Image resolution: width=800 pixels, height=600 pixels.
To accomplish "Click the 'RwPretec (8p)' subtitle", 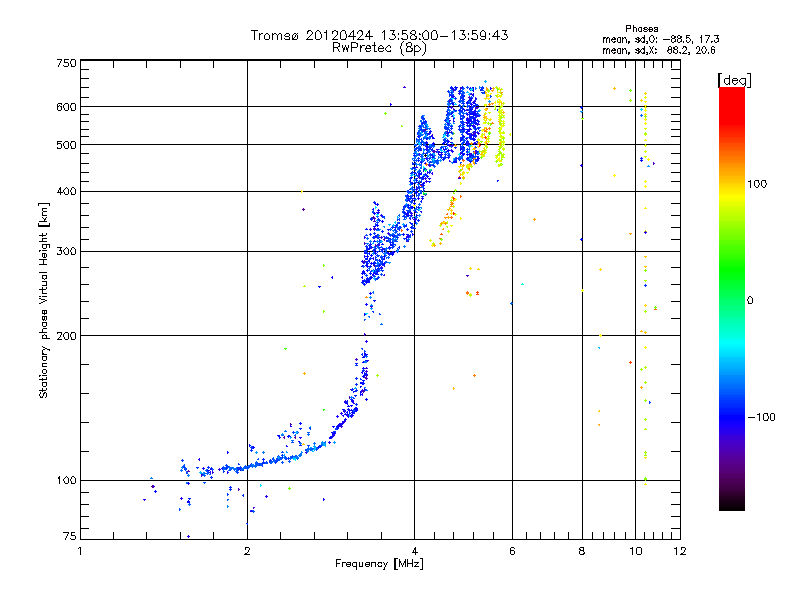I will pos(379,48).
